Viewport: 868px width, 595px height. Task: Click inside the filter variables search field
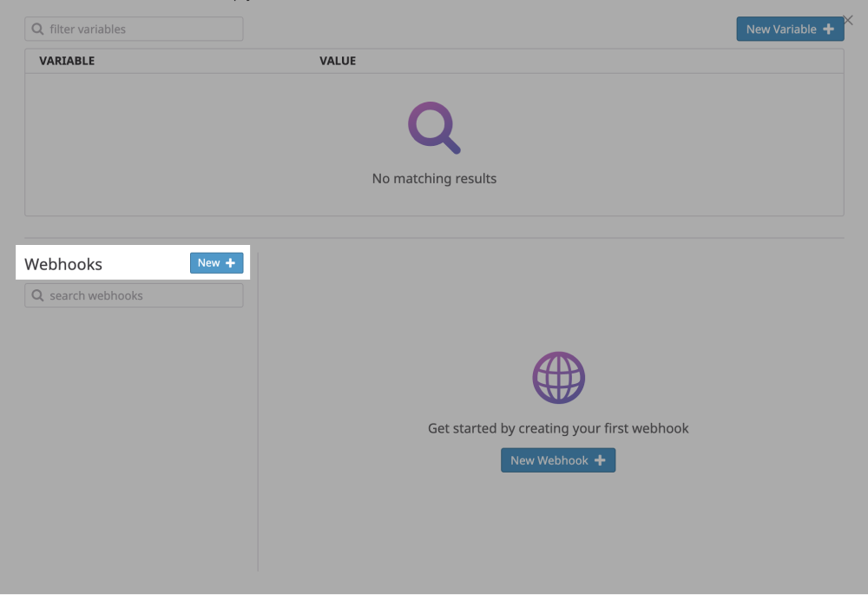[130, 29]
